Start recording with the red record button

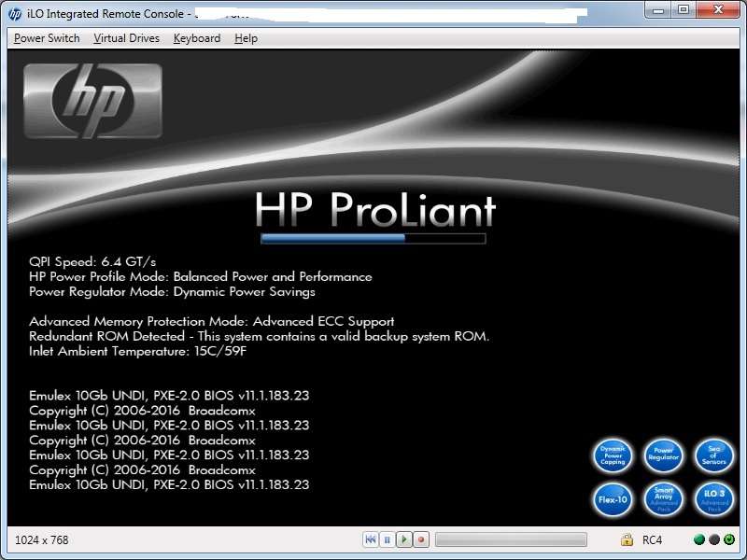pyautogui.click(x=421, y=539)
